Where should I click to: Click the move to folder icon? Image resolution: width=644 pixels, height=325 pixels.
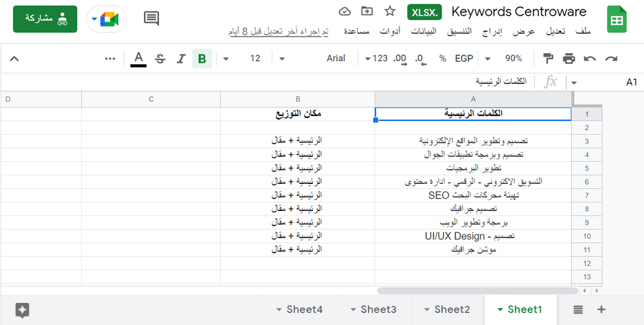[367, 11]
